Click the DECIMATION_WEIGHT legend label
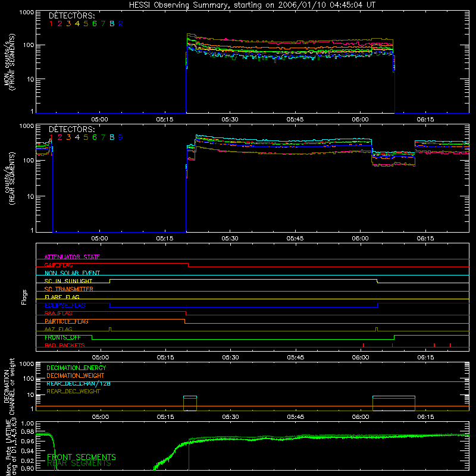 click(x=76, y=375)
